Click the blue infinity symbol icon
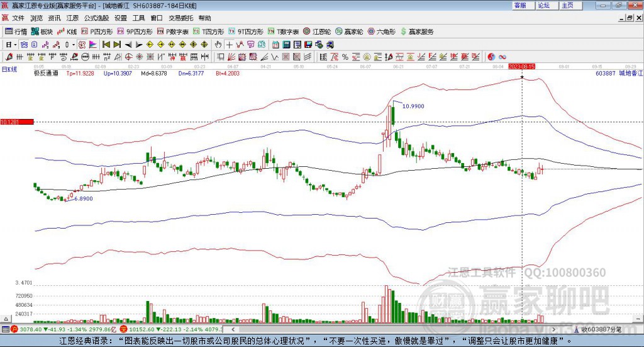This screenshot has width=644, height=347. (502, 57)
